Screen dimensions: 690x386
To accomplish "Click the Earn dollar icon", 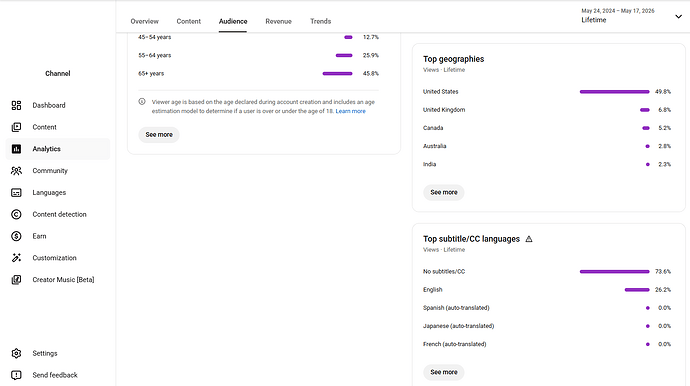I will pos(16,236).
